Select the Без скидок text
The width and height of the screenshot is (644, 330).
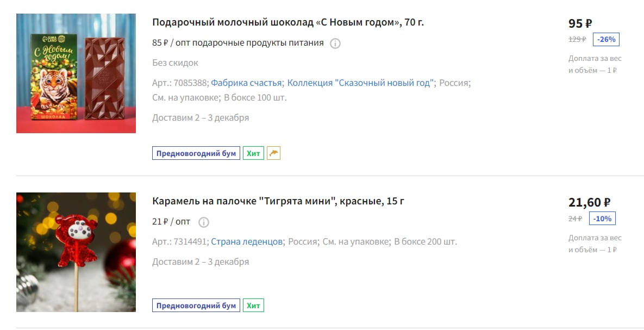click(x=176, y=63)
